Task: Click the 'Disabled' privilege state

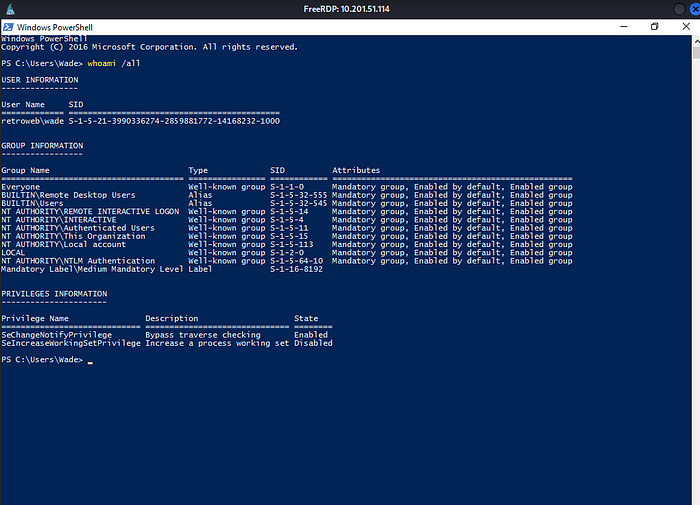Action: point(313,343)
